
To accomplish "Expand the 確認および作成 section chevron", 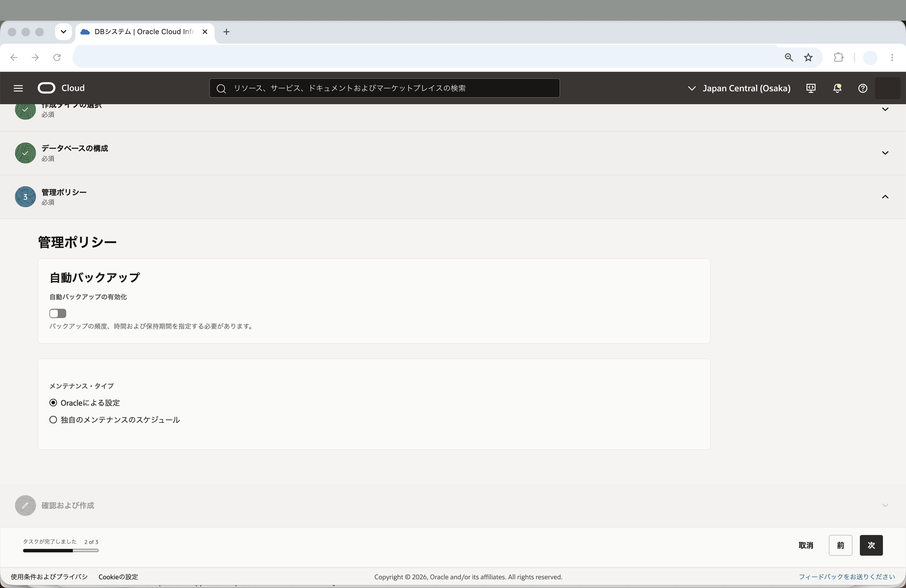I will [885, 505].
